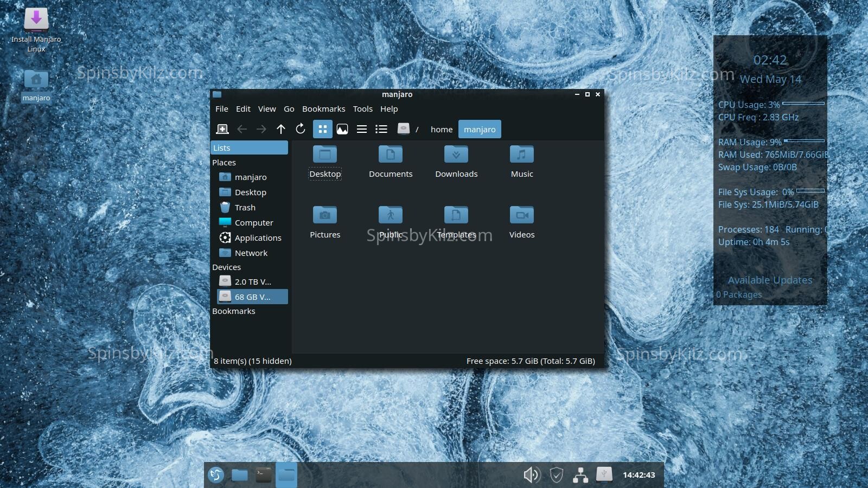The width and height of the screenshot is (868, 488).
Task: Click the Bookmarks section header in sidebar
Action: 233,311
